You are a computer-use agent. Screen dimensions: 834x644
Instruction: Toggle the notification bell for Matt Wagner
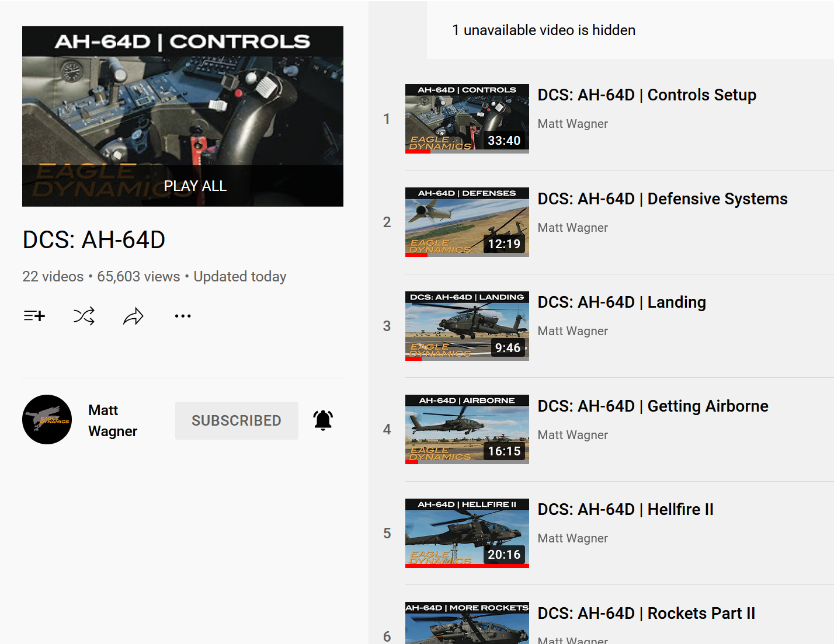[323, 420]
